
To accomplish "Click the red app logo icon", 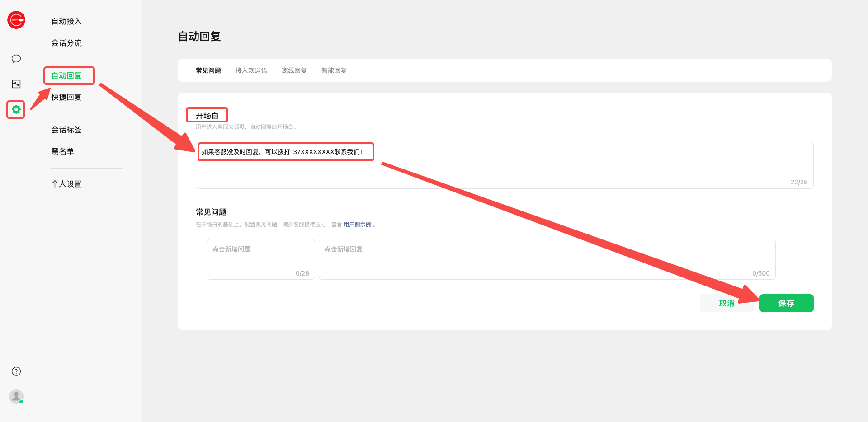I will point(16,20).
